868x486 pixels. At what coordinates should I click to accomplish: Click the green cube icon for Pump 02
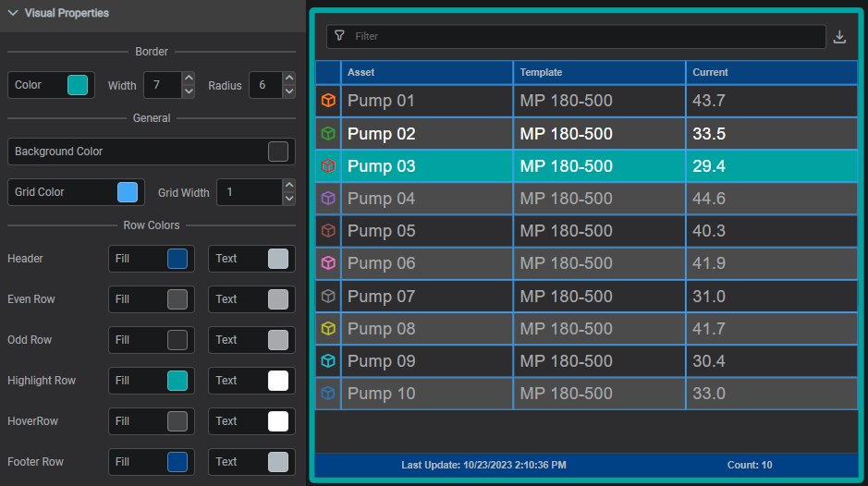(x=328, y=133)
